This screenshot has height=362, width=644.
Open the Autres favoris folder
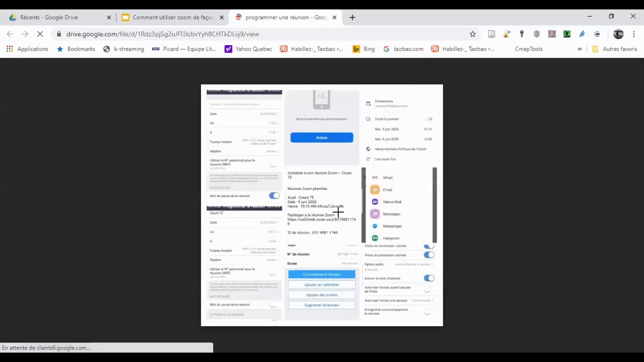coord(615,49)
